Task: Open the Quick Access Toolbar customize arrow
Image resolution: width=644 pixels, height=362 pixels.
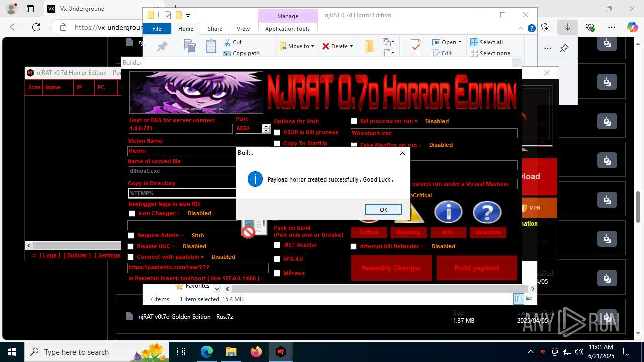Action: [188, 15]
